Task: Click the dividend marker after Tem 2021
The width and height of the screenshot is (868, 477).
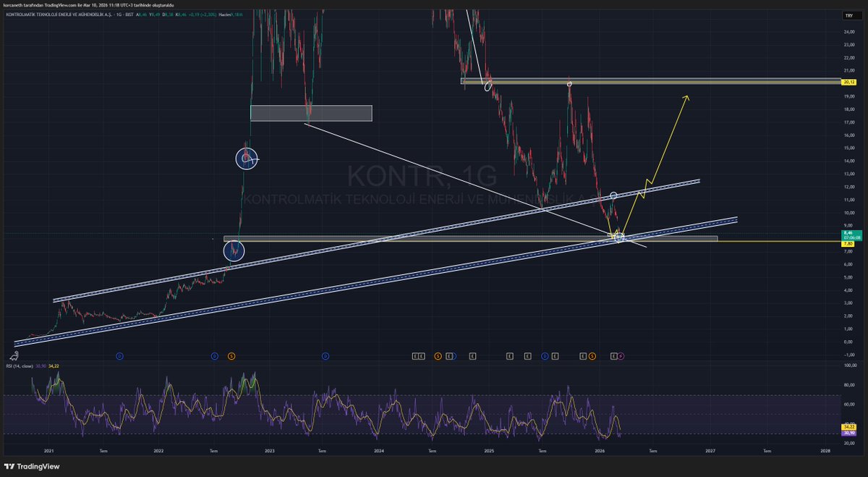Action: tap(119, 356)
